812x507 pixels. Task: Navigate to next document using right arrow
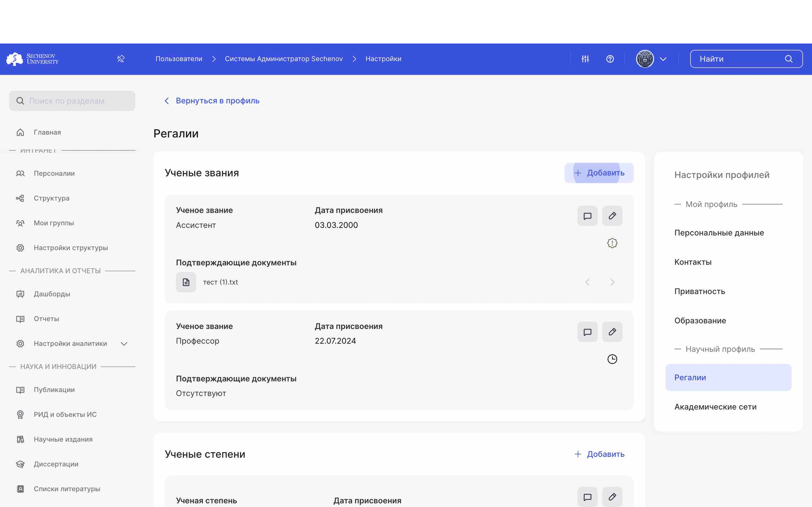point(612,282)
